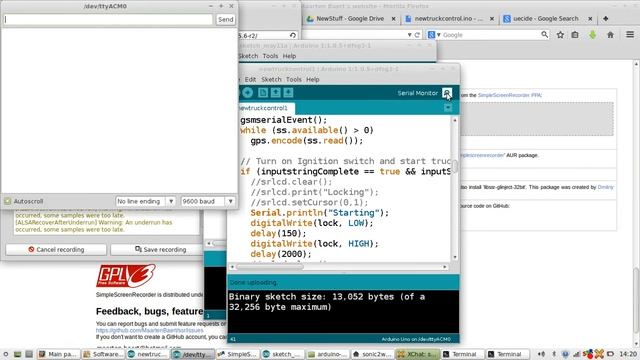Click the Upload arrow button in Arduino toolbar
640x360 pixels.
pyautogui.click(x=247, y=93)
